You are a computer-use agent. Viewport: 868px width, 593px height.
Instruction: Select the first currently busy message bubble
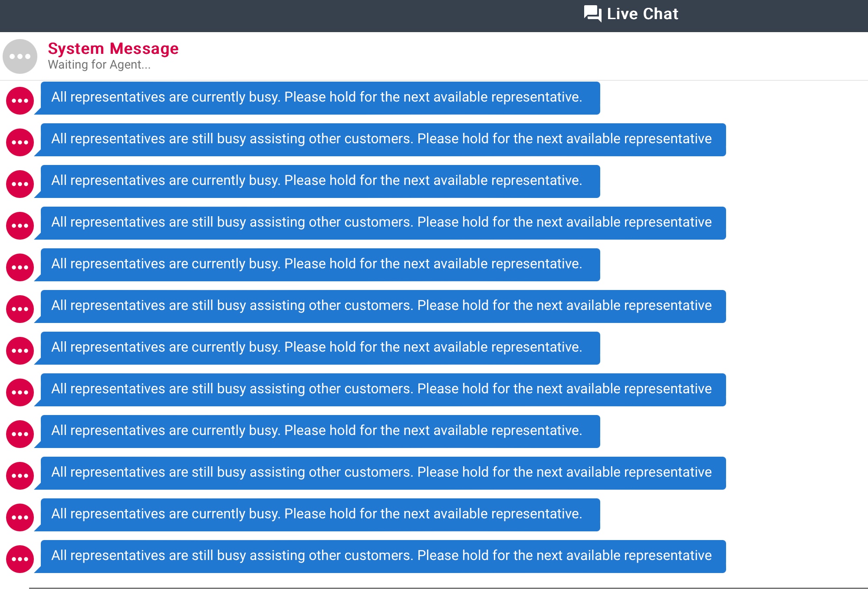click(320, 98)
